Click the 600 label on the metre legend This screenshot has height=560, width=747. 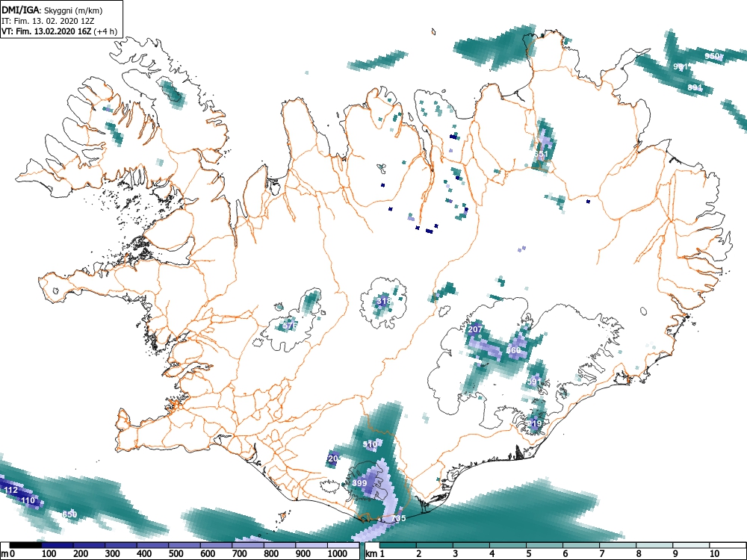(207, 553)
